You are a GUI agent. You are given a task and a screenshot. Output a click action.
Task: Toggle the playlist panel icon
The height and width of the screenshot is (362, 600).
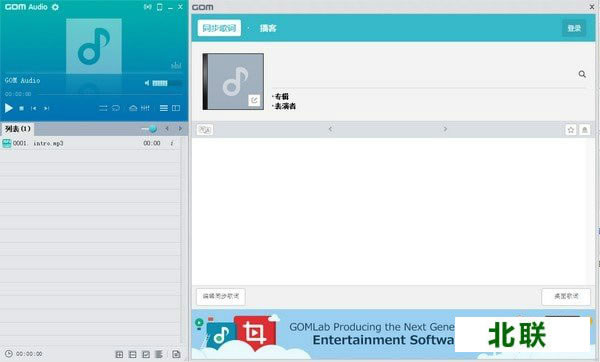click(x=164, y=108)
